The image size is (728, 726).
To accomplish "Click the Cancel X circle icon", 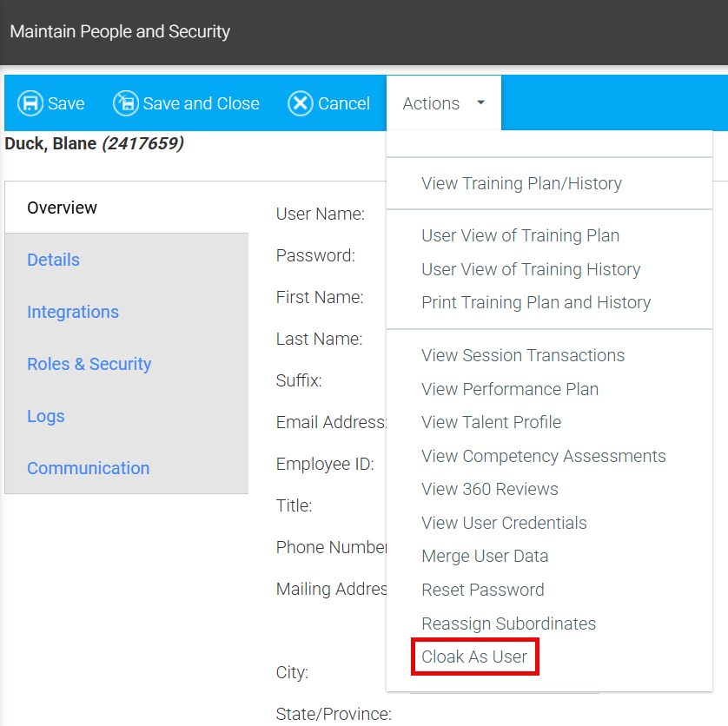I will click(301, 103).
